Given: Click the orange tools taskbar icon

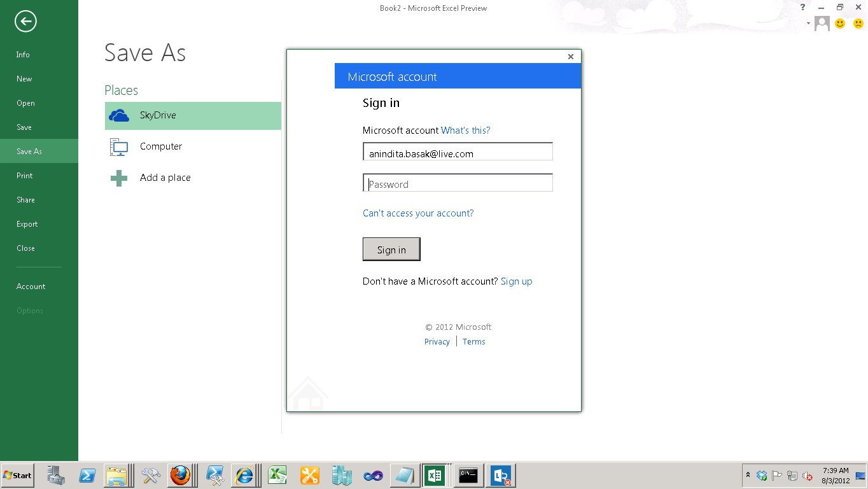Looking at the screenshot, I should pos(309,475).
